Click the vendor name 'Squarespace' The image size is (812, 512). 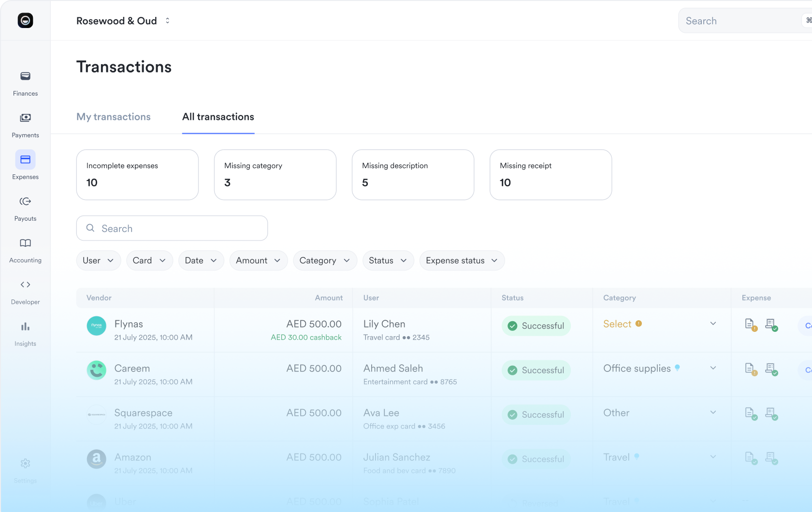[x=143, y=413]
